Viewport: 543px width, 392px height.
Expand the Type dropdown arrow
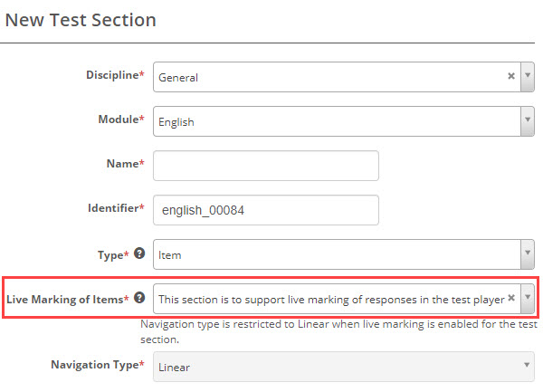coord(528,253)
